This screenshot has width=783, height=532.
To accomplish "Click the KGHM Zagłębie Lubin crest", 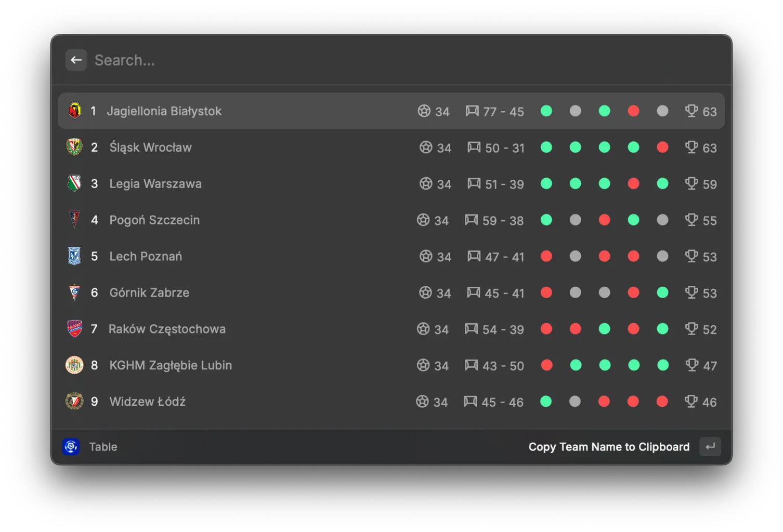I will pos(74,365).
